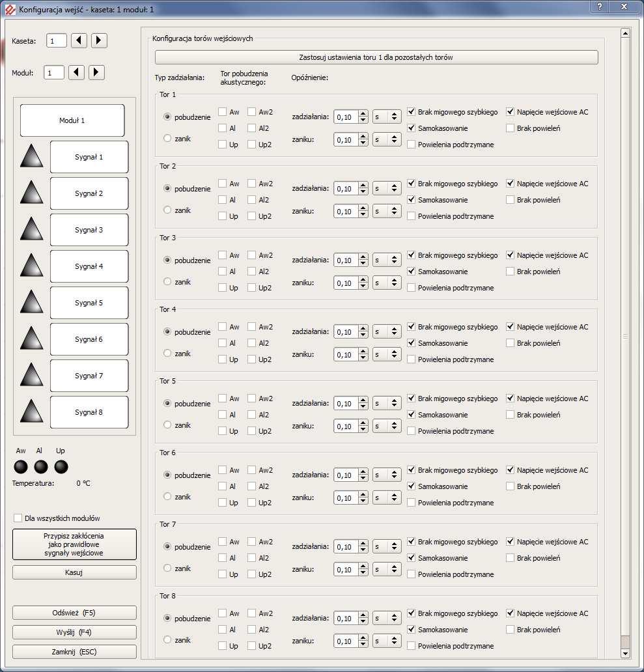
Task: Select zanik radio button for Tor 6
Action: [x=167, y=497]
